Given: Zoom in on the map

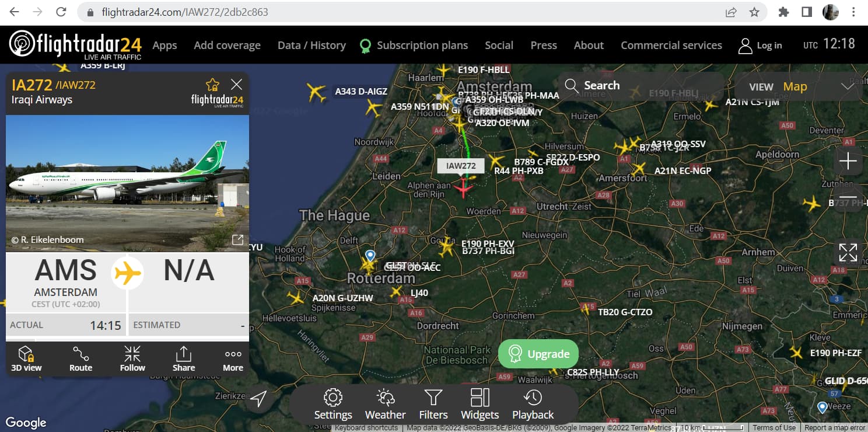Looking at the screenshot, I should [x=848, y=161].
